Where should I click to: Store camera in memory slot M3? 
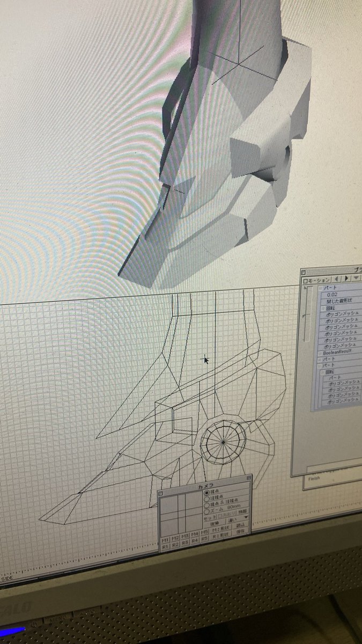(x=185, y=536)
